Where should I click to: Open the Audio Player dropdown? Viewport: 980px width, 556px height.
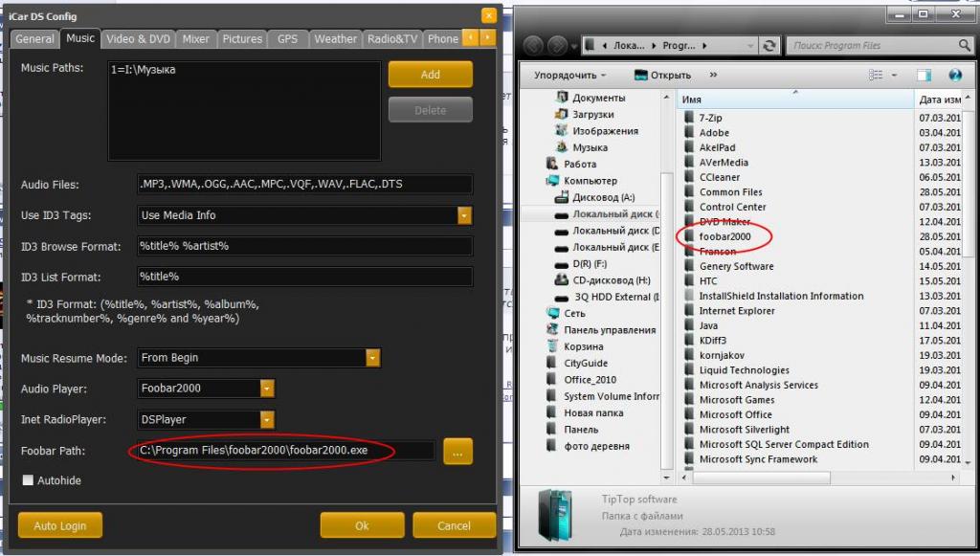[267, 389]
